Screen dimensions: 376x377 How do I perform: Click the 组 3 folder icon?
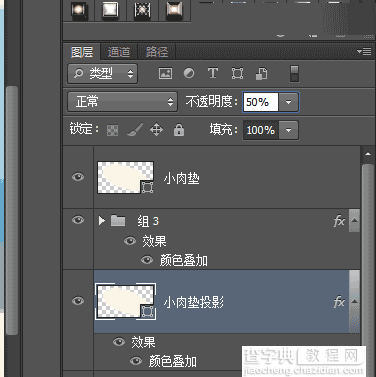coord(118,220)
